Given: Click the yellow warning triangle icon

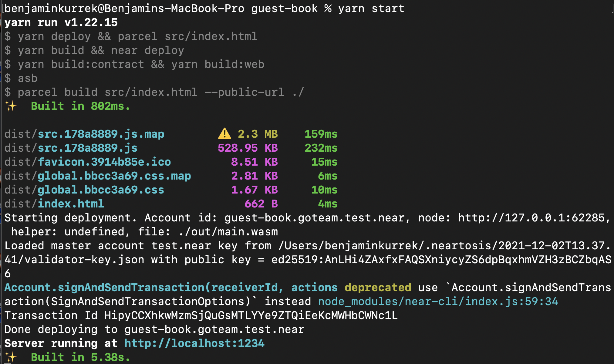Looking at the screenshot, I should coord(224,134).
